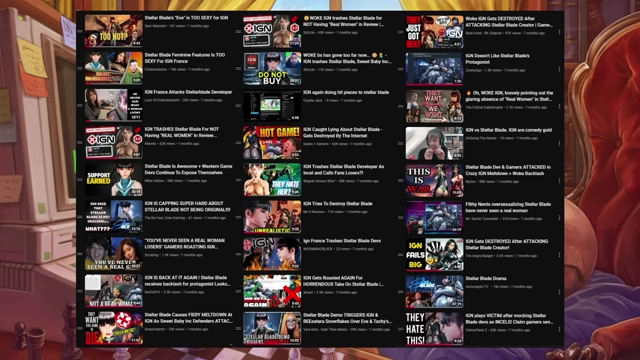
Task: Open three-dot menu for IGN are comedy gold
Action: click(x=559, y=144)
